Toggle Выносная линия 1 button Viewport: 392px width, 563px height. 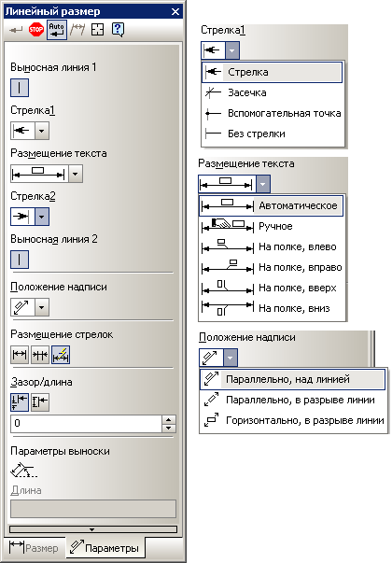(x=20, y=88)
